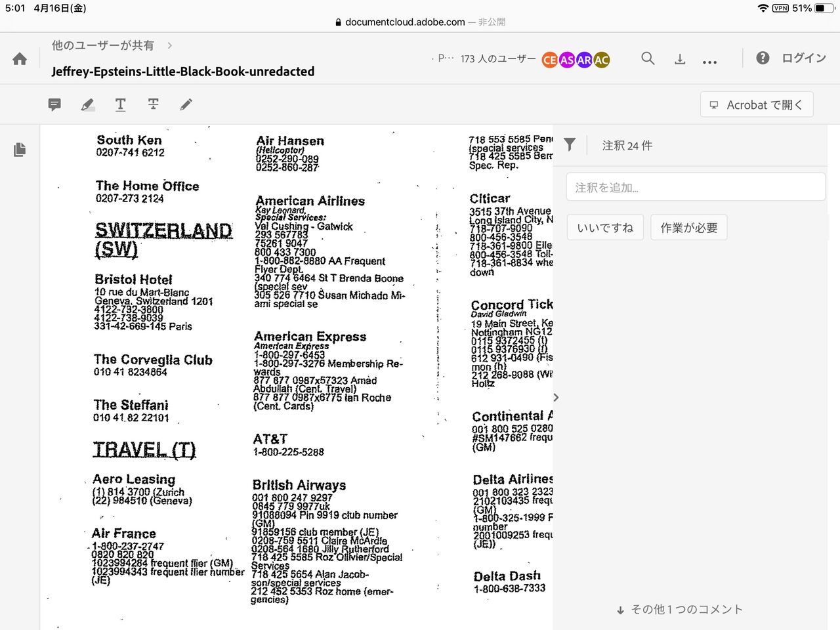Click the AC user avatar
The width and height of the screenshot is (840, 630).
pos(601,60)
